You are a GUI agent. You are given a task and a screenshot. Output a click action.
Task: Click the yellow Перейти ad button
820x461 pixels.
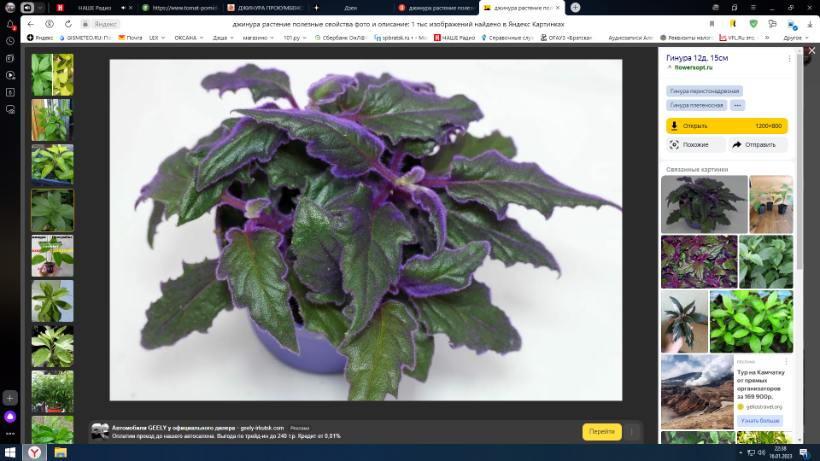tap(602, 432)
